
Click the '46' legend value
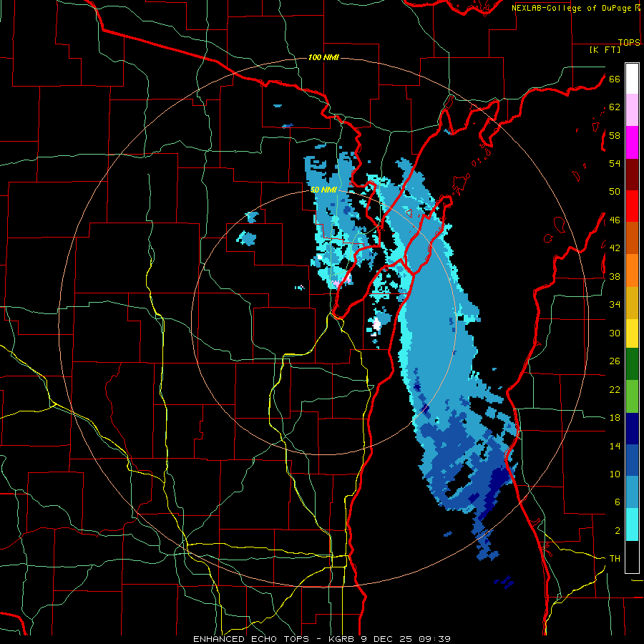click(615, 220)
